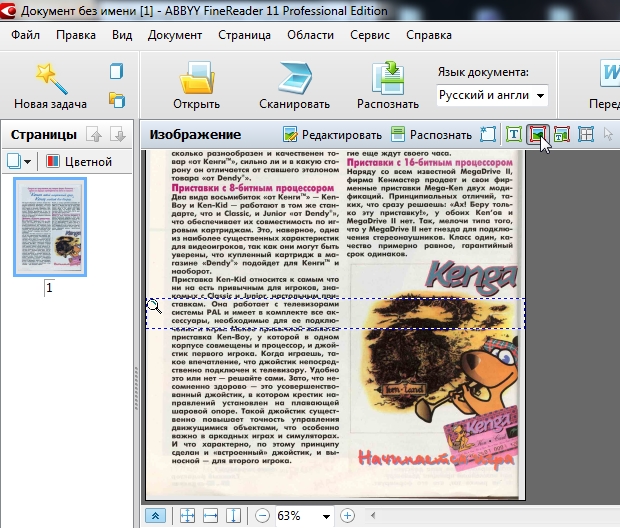Click the main toolbar Распознать icon
The width and height of the screenshot is (620, 528).
tap(387, 78)
